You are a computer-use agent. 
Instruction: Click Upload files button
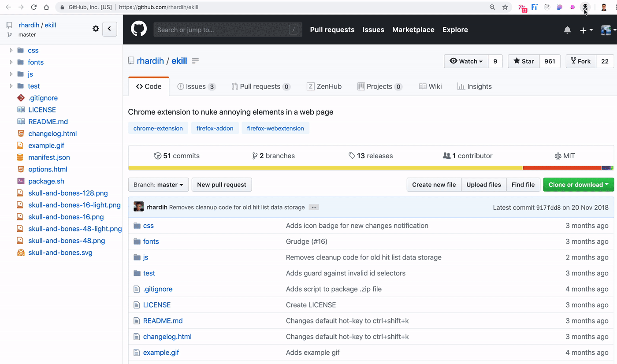(484, 185)
